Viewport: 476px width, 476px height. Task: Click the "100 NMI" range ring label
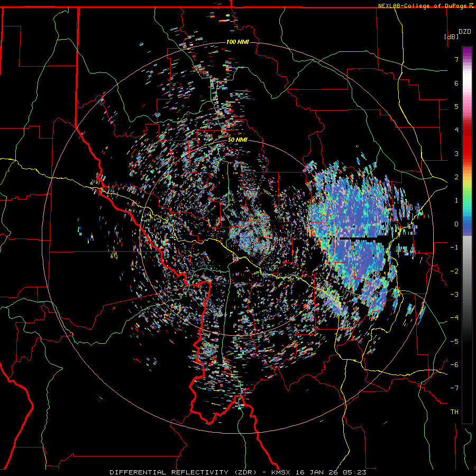coord(237,42)
